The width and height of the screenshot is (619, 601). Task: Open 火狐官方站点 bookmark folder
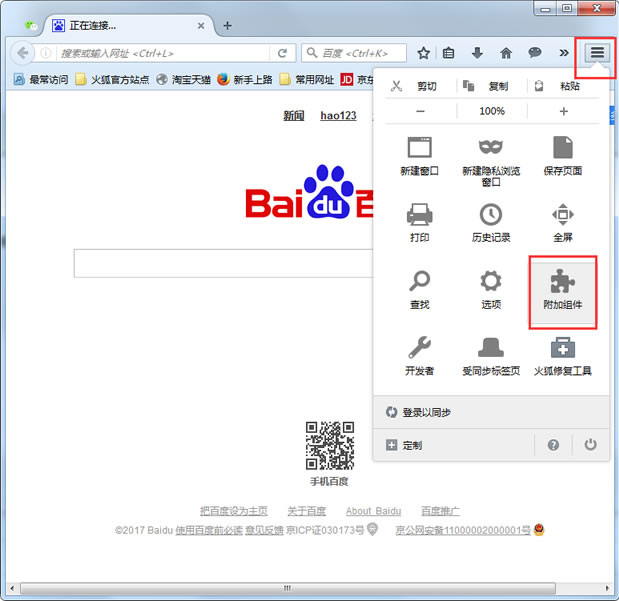pyautogui.click(x=112, y=79)
